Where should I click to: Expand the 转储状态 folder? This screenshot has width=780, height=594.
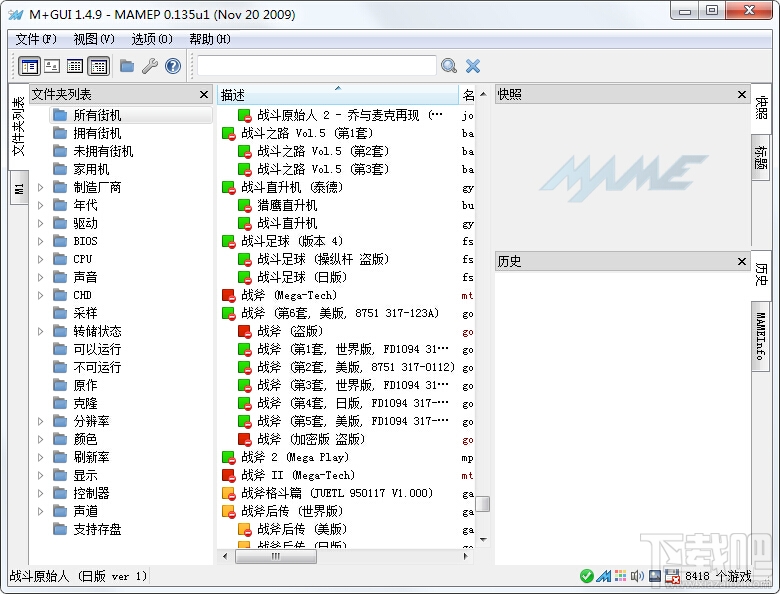click(41, 331)
